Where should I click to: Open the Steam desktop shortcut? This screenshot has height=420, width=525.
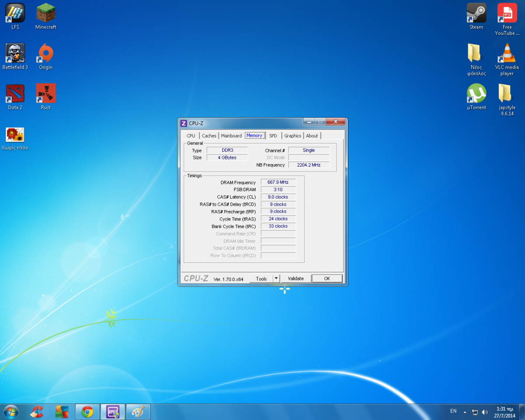point(476,16)
